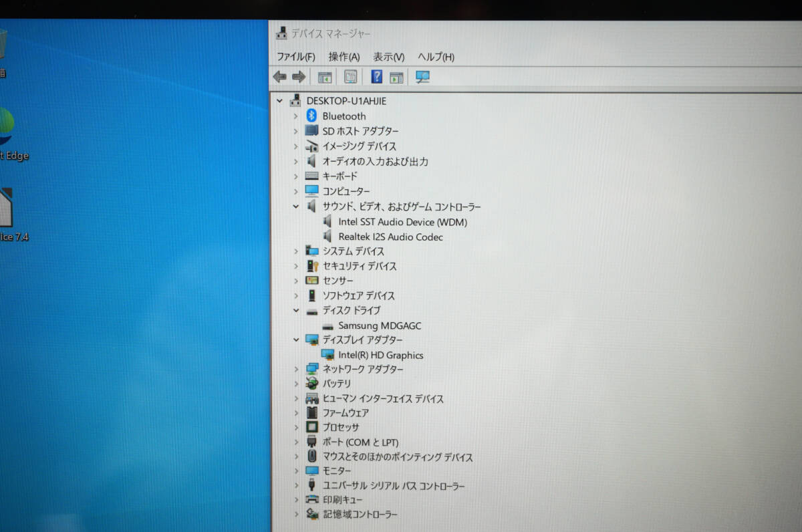This screenshot has height=532, width=802.
Task: Click the ポート (COM と LPT) icon
Action: tap(311, 442)
